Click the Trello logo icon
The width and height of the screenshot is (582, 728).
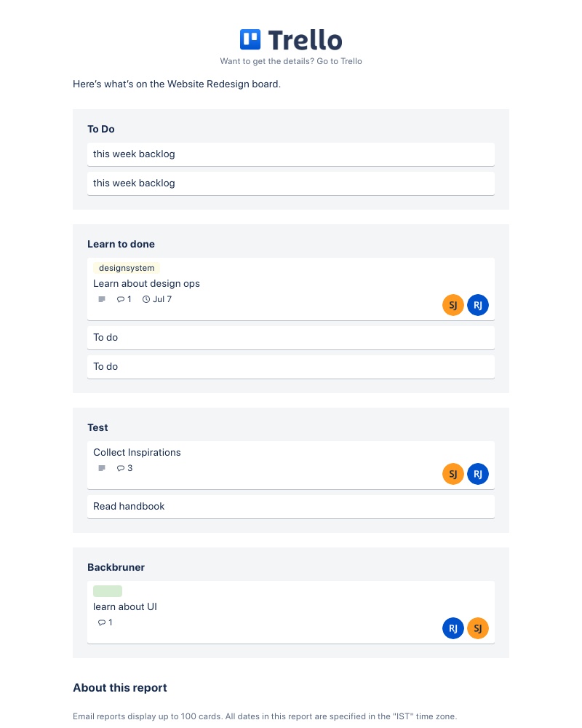click(250, 40)
